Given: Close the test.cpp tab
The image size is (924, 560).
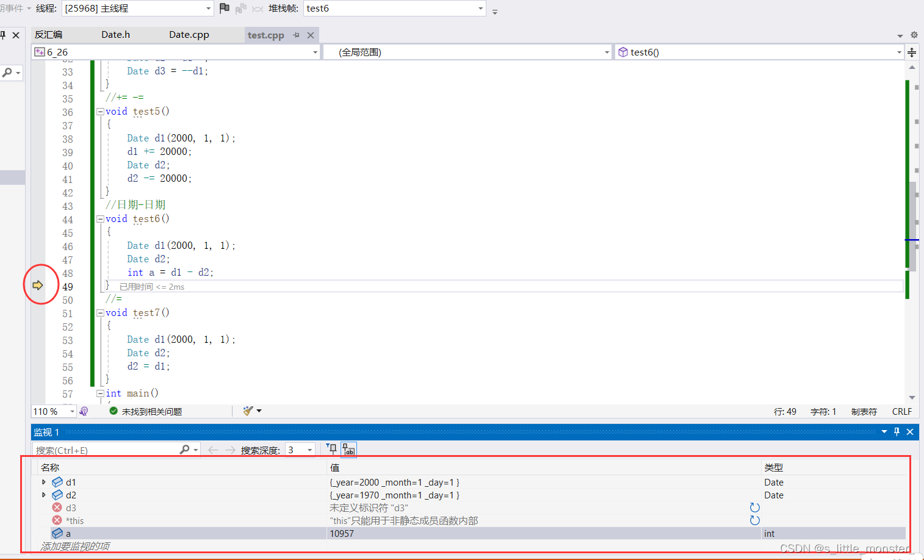Looking at the screenshot, I should (311, 35).
